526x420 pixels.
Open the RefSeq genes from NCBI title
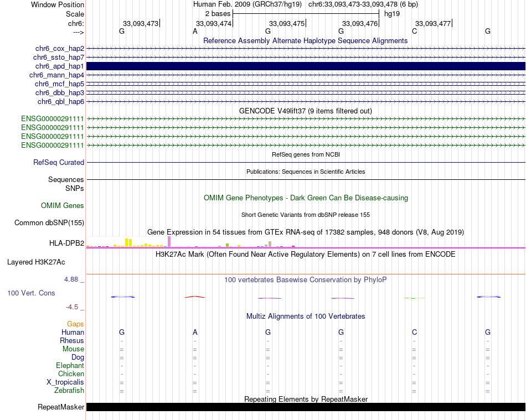tap(306, 154)
